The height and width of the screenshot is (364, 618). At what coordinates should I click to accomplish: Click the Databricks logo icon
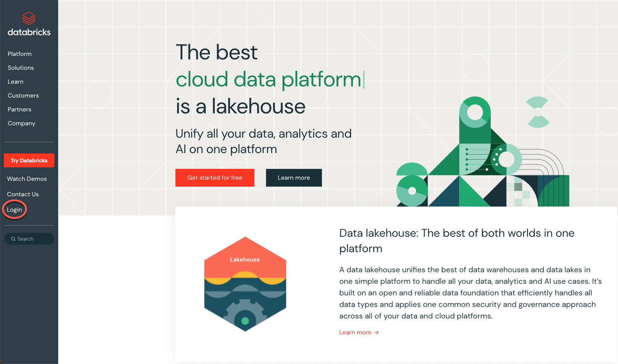(x=29, y=17)
